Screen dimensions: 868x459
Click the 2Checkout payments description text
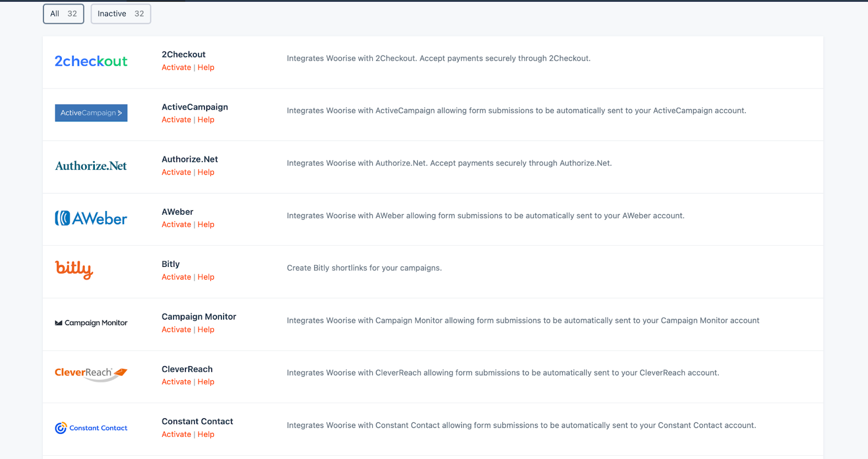tap(438, 58)
